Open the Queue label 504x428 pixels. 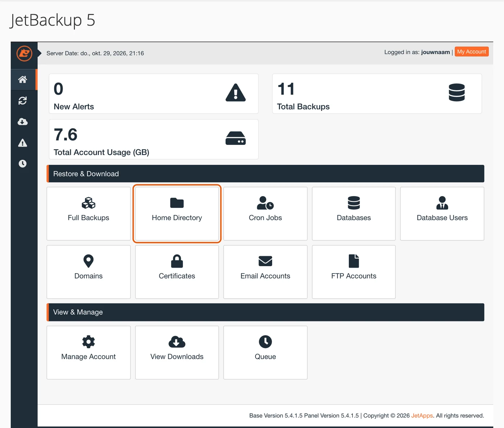265,357
